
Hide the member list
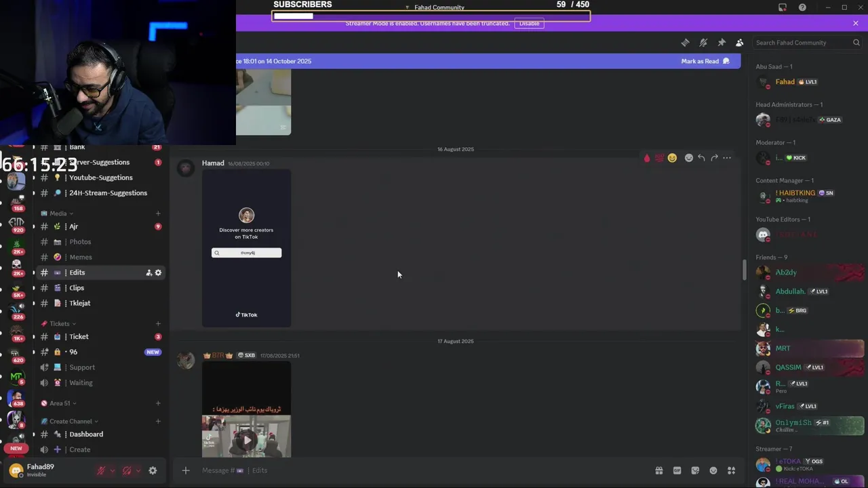[739, 43]
